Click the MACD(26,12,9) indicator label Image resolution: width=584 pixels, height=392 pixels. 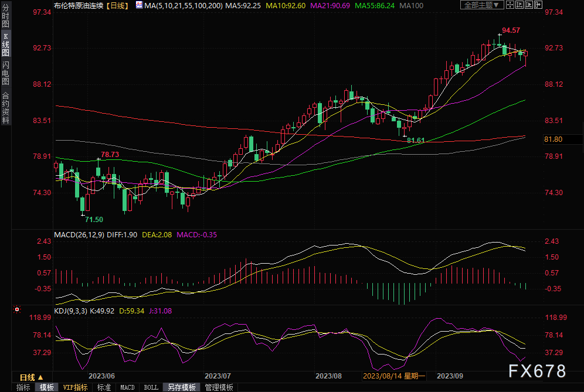(x=79, y=235)
